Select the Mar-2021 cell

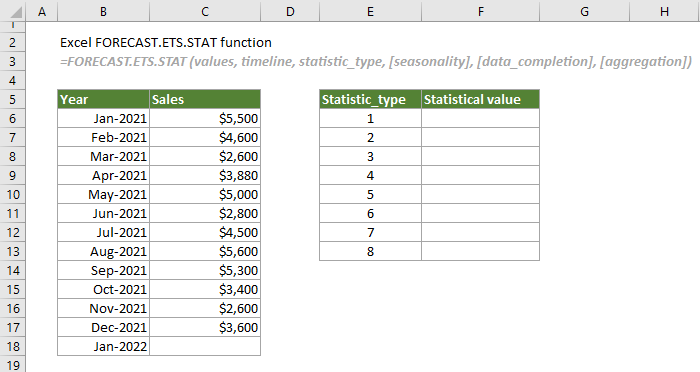click(x=104, y=156)
